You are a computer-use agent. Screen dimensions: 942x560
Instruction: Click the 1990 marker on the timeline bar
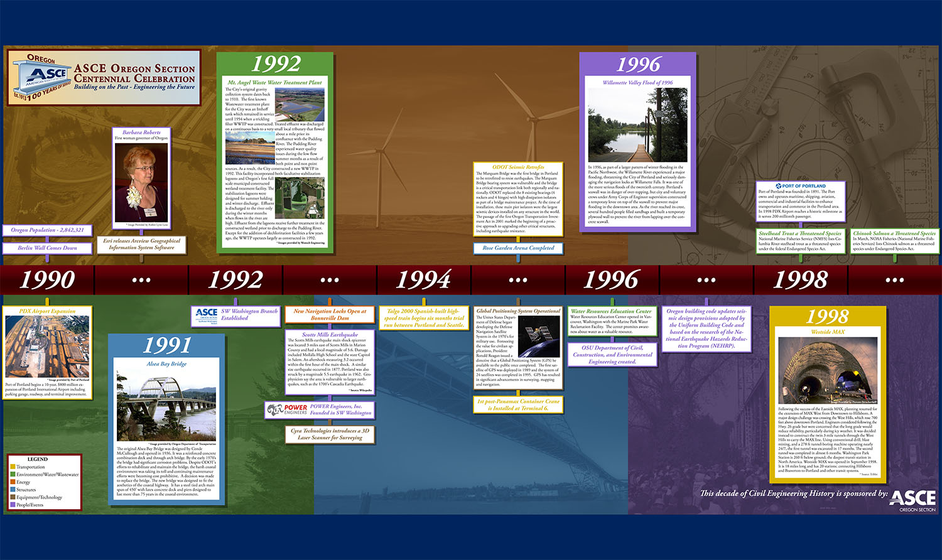click(47, 279)
